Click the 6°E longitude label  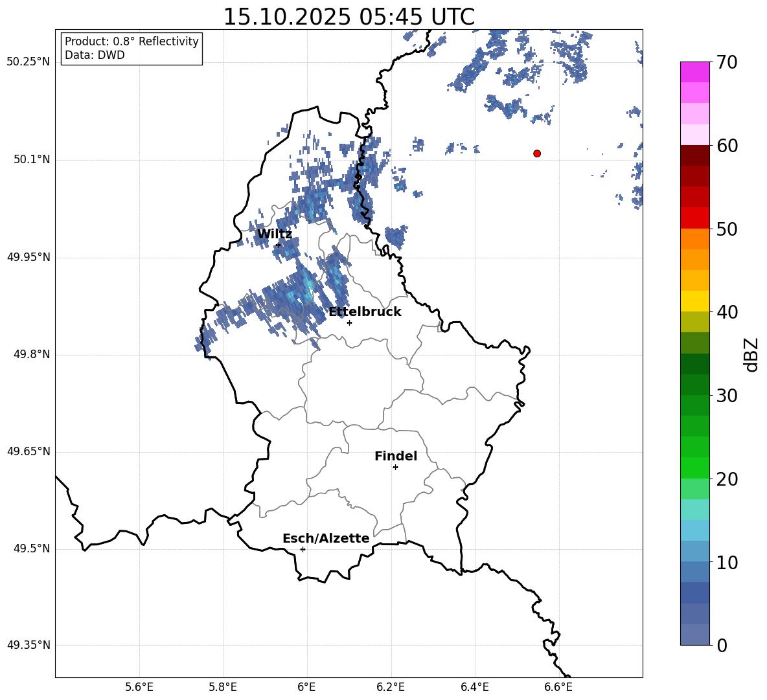point(306,687)
